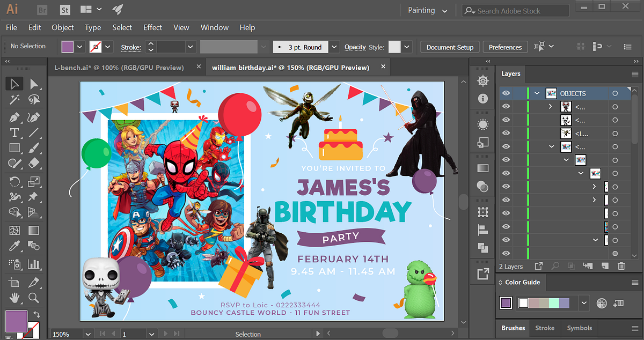Select the Scale tool
This screenshot has width=644, height=340.
pyautogui.click(x=34, y=181)
